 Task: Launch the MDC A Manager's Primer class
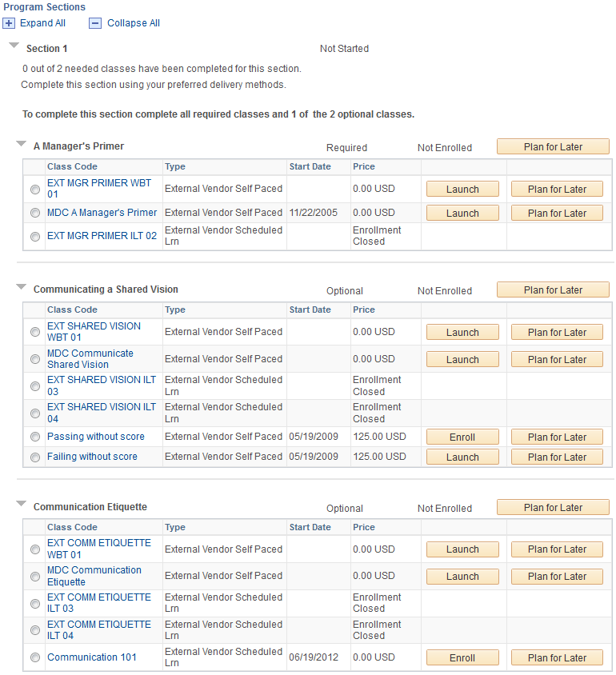(462, 213)
